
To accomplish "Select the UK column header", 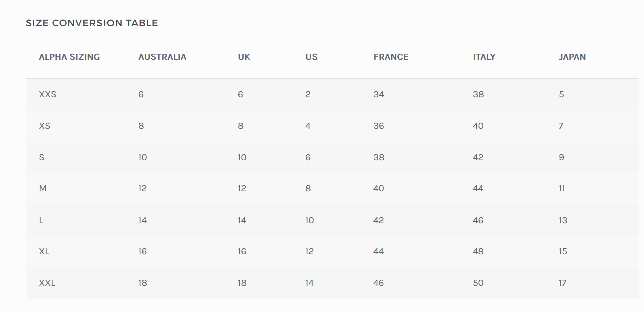I will pyautogui.click(x=244, y=57).
